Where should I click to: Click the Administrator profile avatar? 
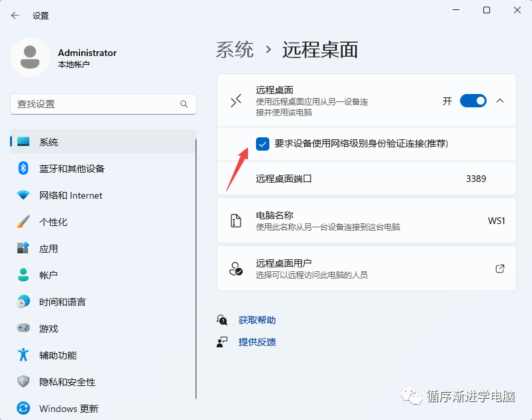coord(30,57)
